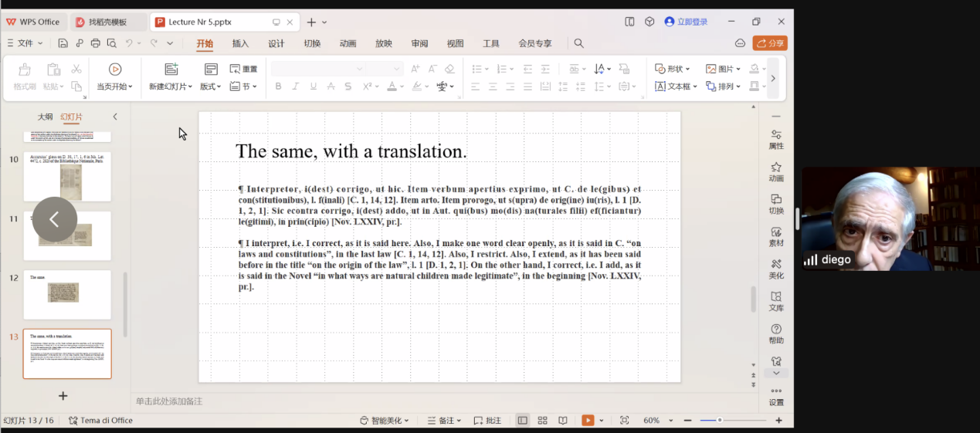Open the 版式 layout dropdown
Viewport: 980px width, 433px height.
[x=211, y=86]
